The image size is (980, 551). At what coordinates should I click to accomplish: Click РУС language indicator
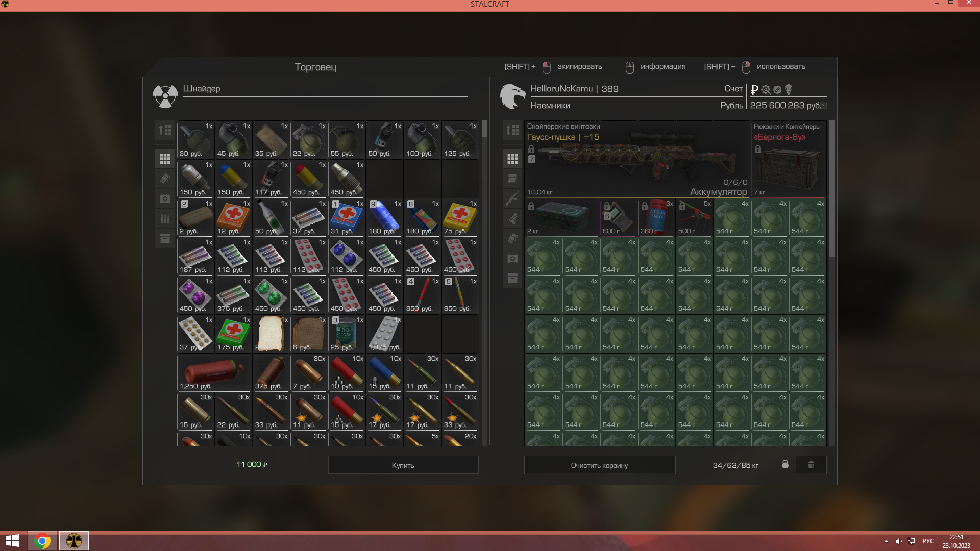click(928, 541)
